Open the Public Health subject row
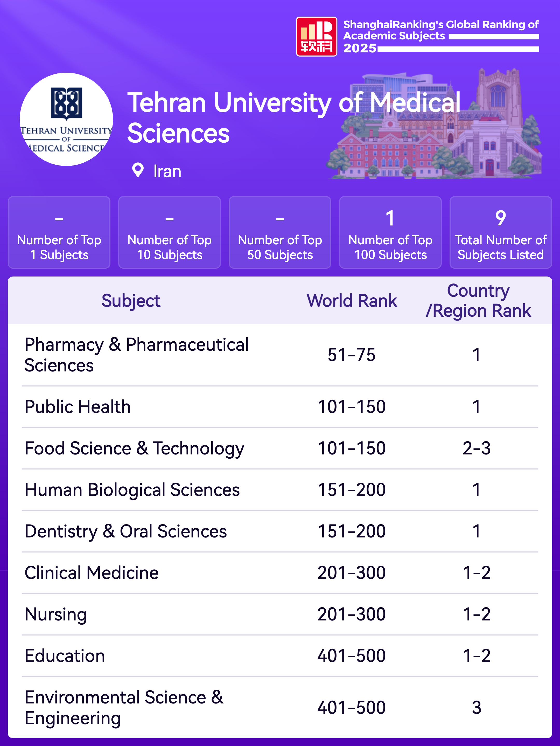 tap(78, 407)
